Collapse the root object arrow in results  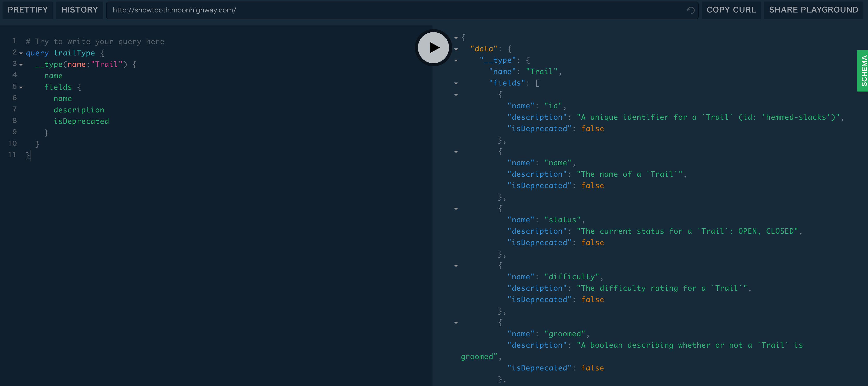pyautogui.click(x=456, y=38)
